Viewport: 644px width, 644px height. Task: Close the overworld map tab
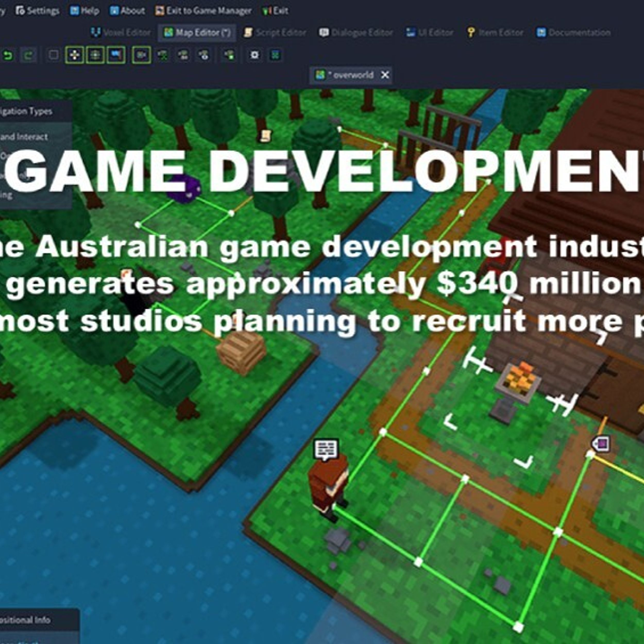pos(385,75)
